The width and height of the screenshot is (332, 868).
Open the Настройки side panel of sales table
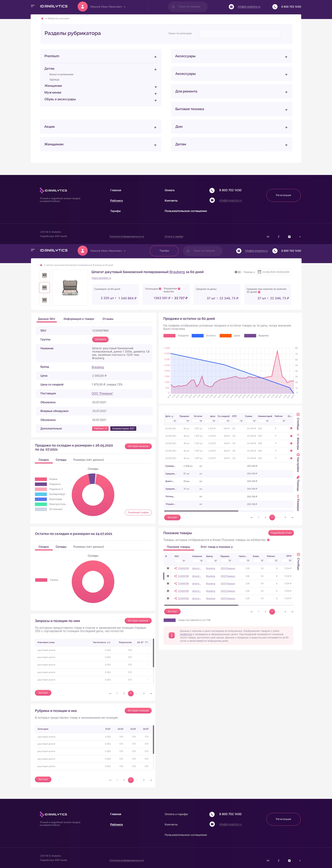[298, 454]
